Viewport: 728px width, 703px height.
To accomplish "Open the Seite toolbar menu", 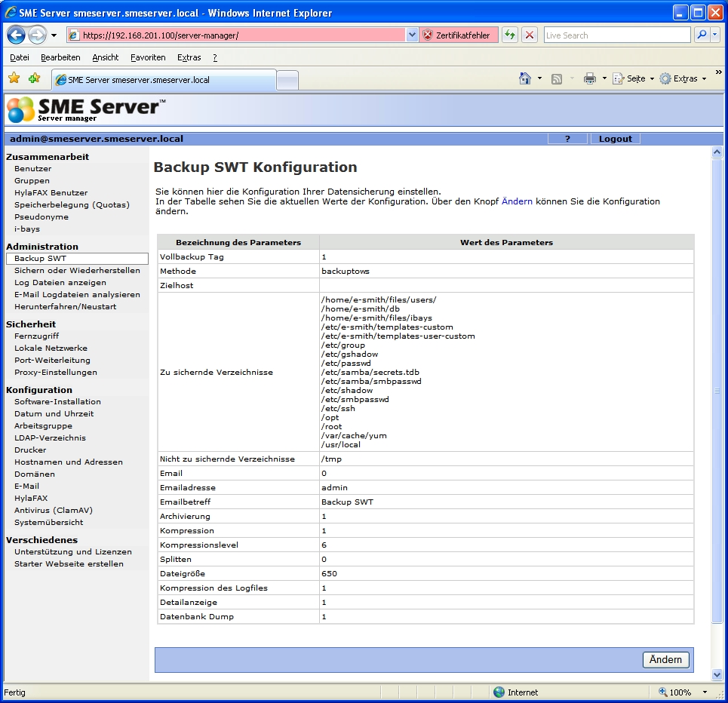I will (x=633, y=78).
